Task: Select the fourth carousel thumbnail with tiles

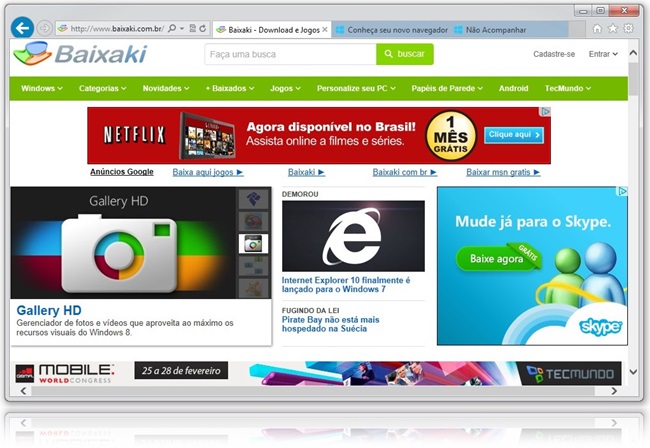Action: pos(253,266)
